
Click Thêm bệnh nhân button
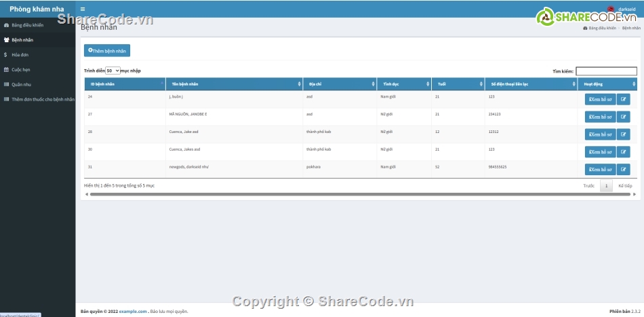coord(107,51)
